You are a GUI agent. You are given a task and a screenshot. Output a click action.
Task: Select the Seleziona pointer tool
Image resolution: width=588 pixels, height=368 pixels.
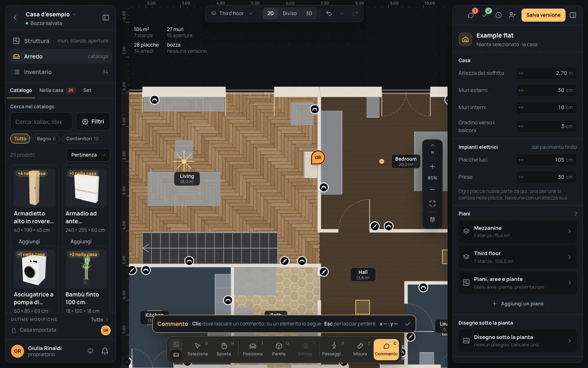tap(198, 349)
